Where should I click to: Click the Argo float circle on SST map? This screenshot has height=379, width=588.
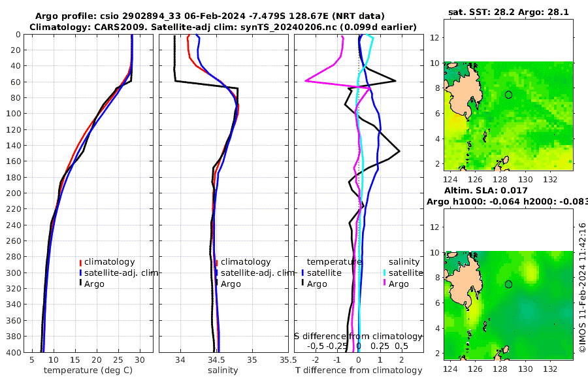point(508,95)
